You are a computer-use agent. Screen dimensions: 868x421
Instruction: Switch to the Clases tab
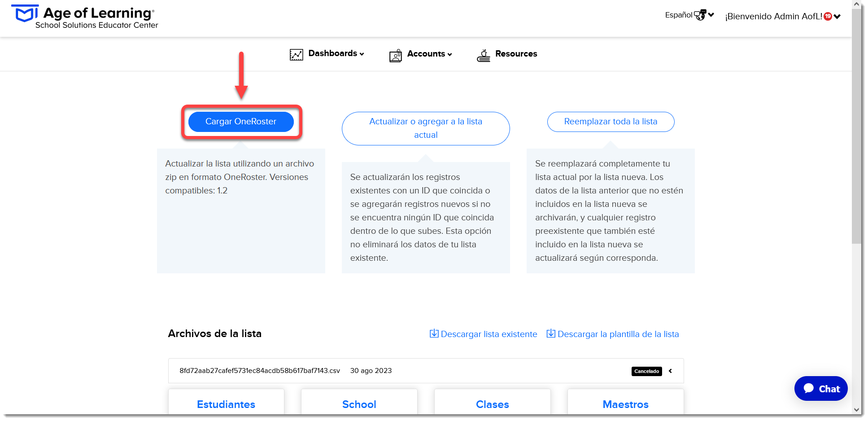tap(492, 403)
